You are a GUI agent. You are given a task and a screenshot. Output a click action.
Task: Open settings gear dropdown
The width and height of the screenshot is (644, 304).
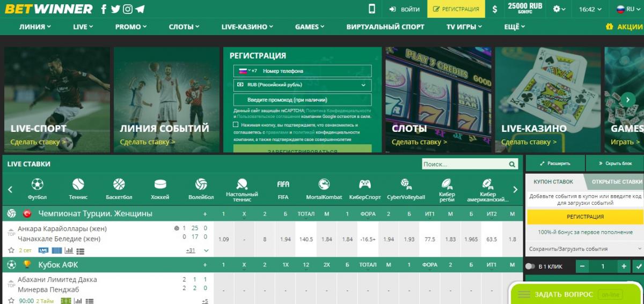click(559, 9)
